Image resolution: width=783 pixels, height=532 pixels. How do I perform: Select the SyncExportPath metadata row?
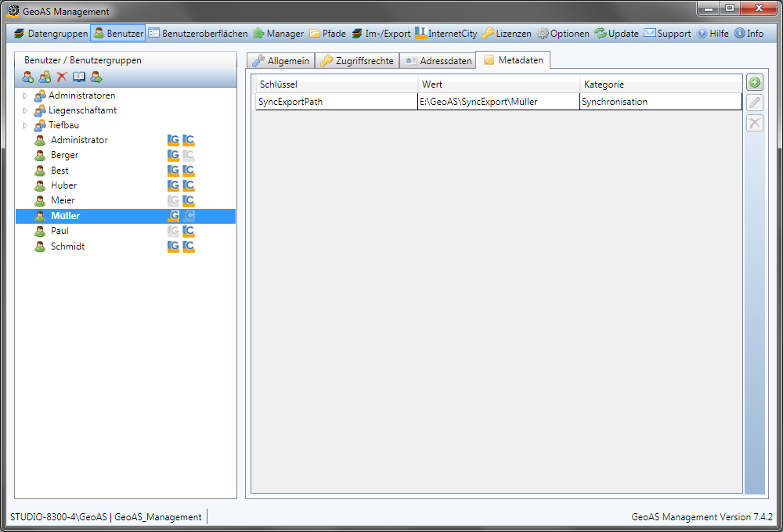click(x=337, y=102)
